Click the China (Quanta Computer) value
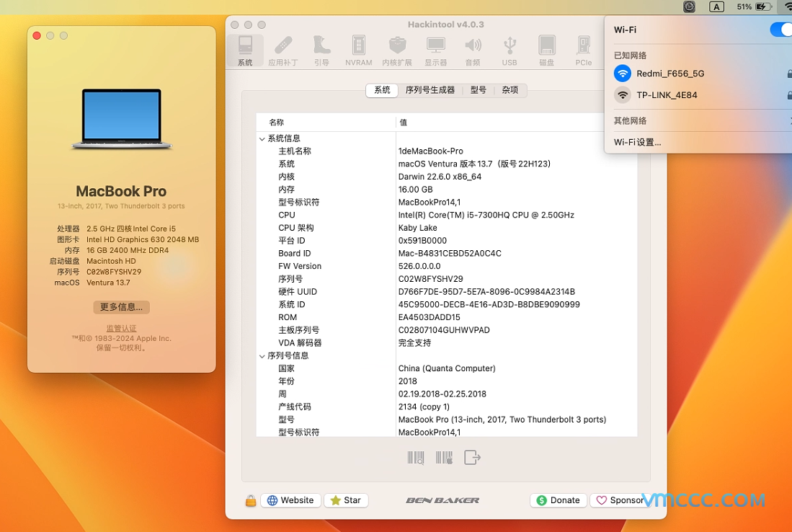The width and height of the screenshot is (792, 532). [447, 368]
